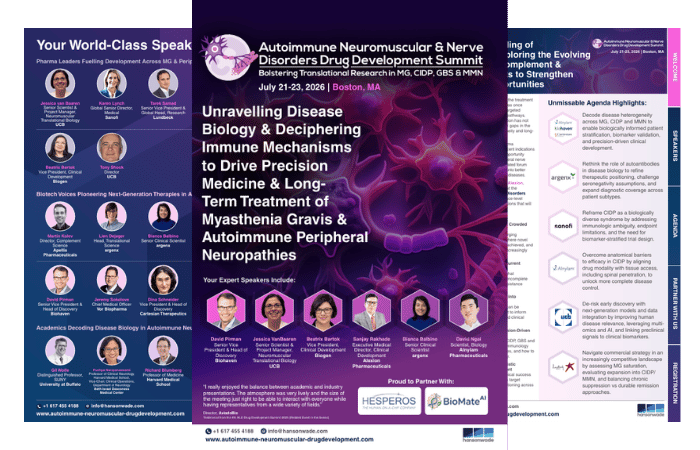
Task: Select David Ngai's hexagon photo on the cover
Action: [468, 310]
